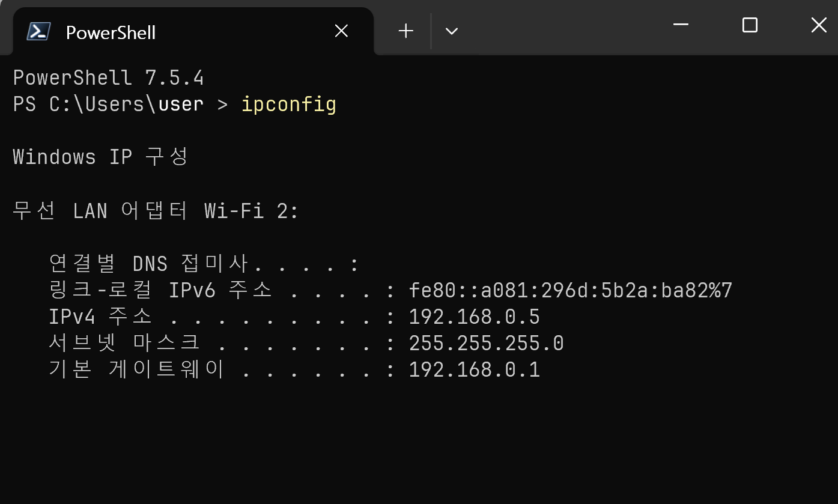Image resolution: width=838 pixels, height=504 pixels.
Task: Click the "서브넷 마스크" label text
Action: (124, 343)
